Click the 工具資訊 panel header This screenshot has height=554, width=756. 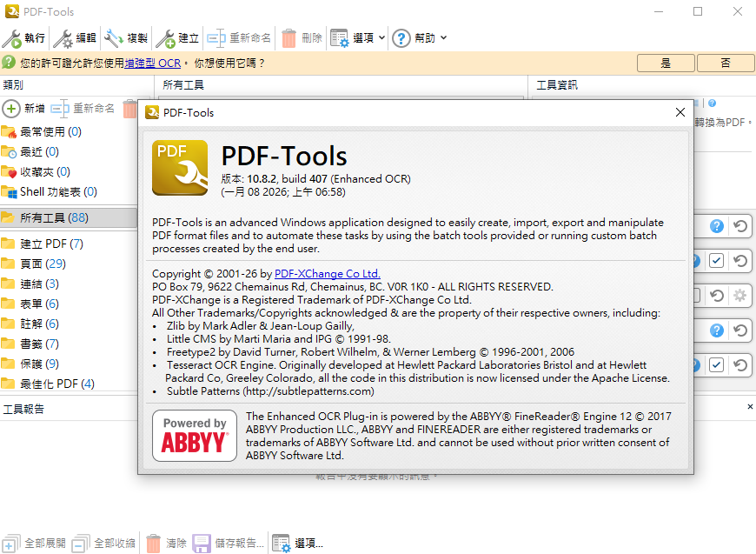(557, 85)
